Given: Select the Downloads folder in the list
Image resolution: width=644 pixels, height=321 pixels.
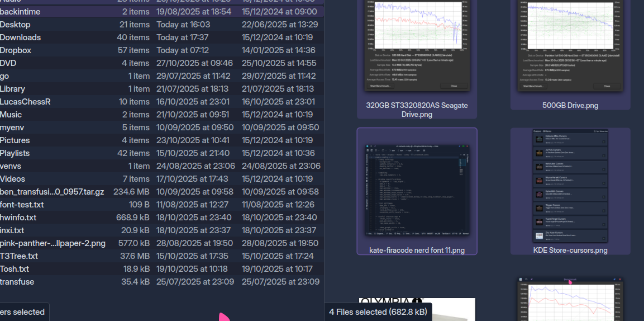Looking at the screenshot, I should point(21,37).
